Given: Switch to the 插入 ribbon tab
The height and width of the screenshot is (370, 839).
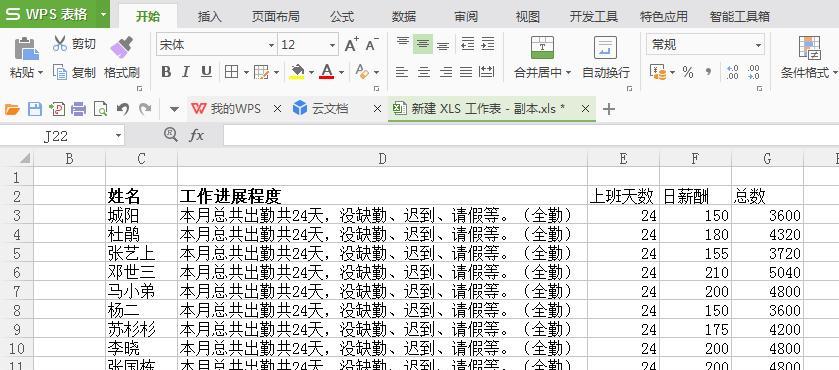Looking at the screenshot, I should 209,17.
